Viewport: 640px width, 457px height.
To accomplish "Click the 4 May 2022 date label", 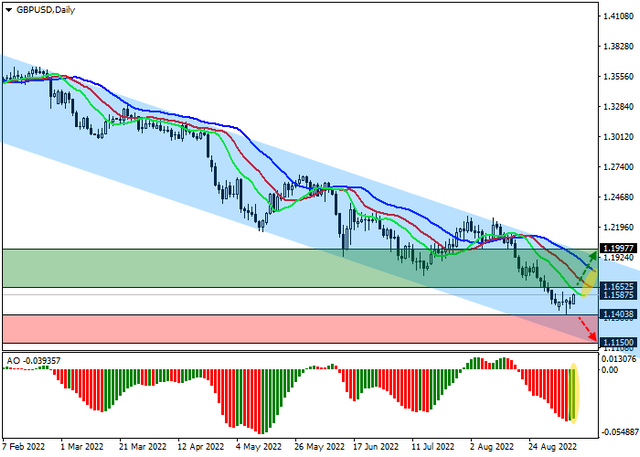I will tap(259, 447).
